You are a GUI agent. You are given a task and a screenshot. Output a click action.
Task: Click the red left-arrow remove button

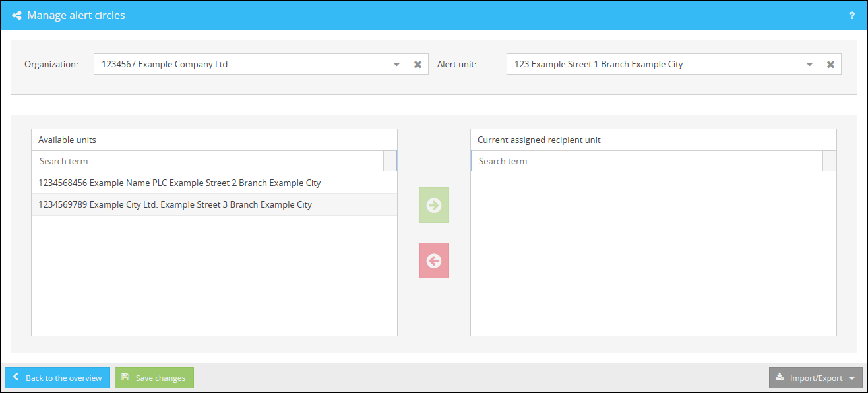[x=434, y=260]
